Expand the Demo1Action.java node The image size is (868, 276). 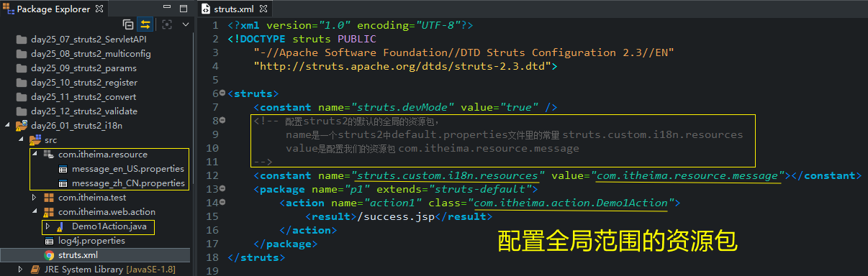(x=48, y=226)
